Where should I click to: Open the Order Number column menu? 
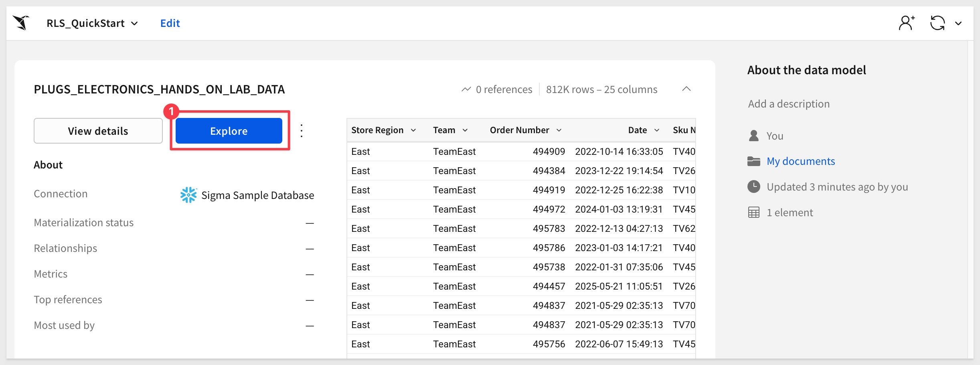(x=559, y=130)
